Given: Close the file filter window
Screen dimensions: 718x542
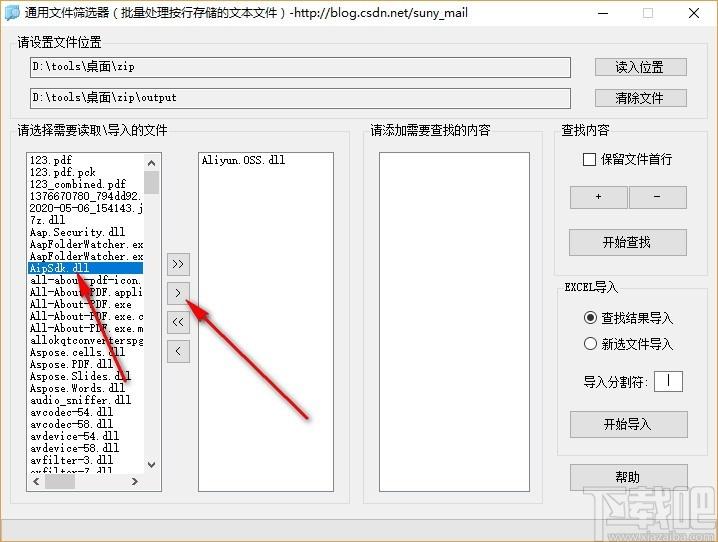Looking at the screenshot, I should pos(694,13).
